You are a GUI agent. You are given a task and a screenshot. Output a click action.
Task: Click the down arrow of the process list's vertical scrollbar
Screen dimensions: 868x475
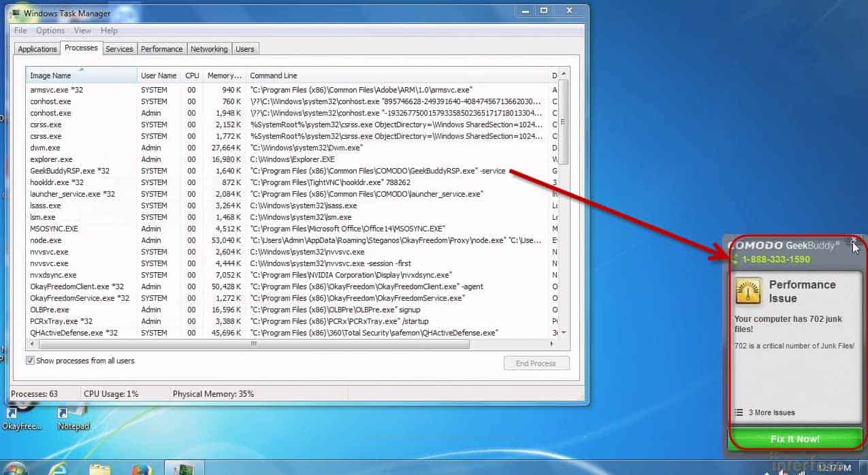(564, 333)
